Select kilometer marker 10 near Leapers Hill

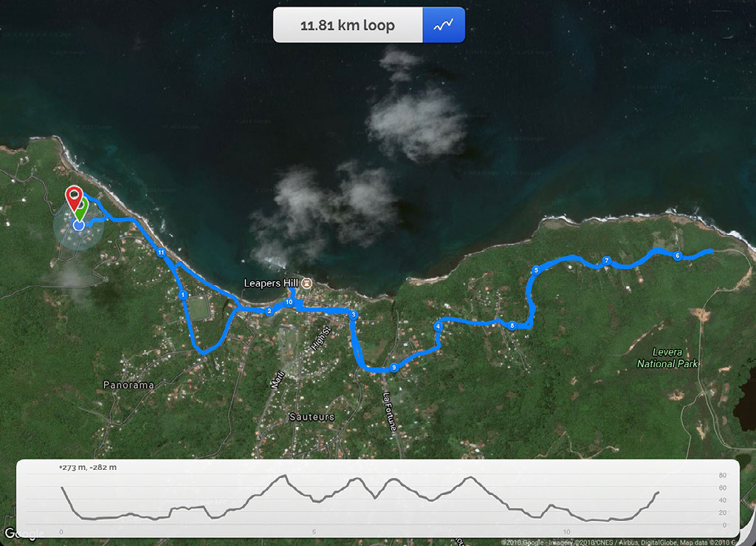click(x=289, y=302)
